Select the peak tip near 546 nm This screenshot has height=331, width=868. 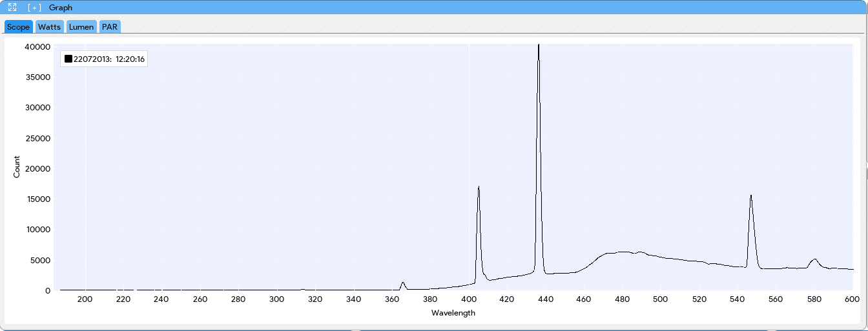pos(750,196)
